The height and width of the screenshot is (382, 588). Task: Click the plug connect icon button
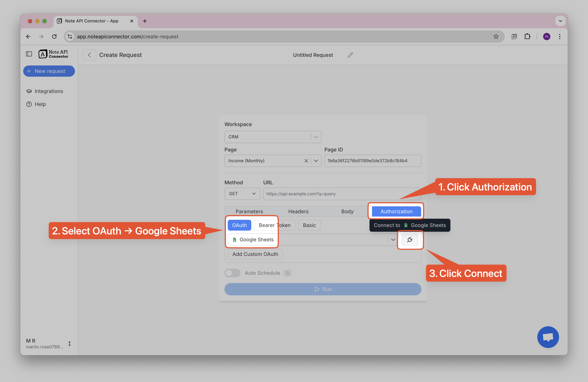410,240
